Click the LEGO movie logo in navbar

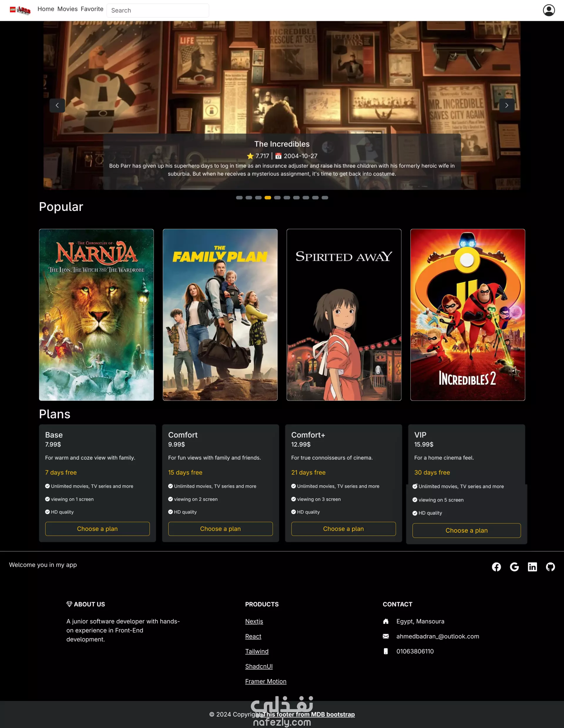[20, 10]
